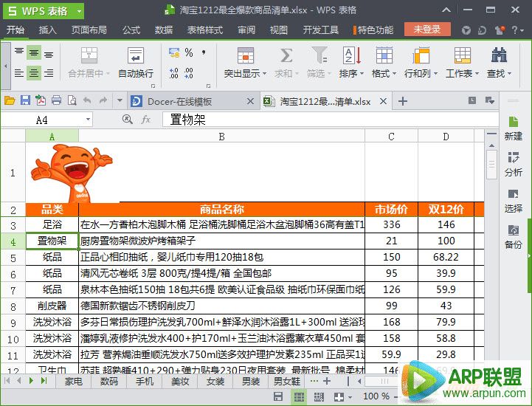Viewport: 532px width, 406px height.
Task: Click the Merge and Center (合并居中) icon
Action: click(x=89, y=55)
